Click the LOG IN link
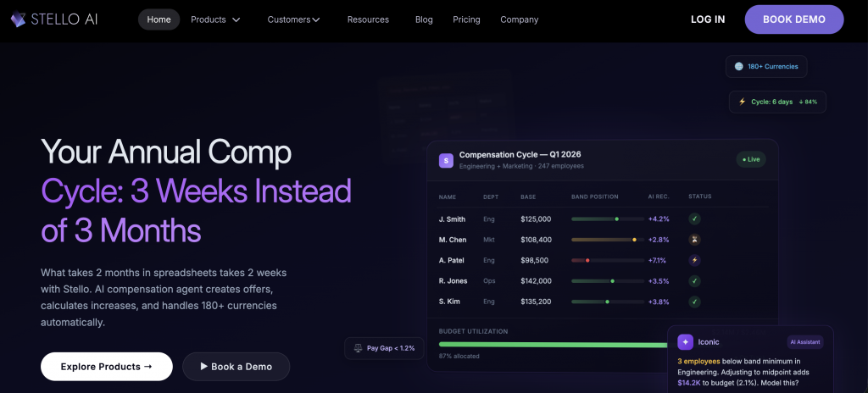Viewport: 868px width, 393px height. point(708,19)
